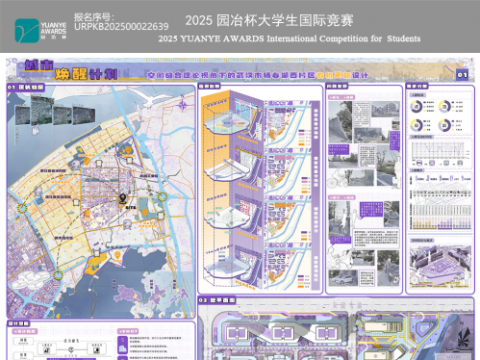Click the English subtitle "2025 YUANYE AWARDS International Competition for Students"
The width and height of the screenshot is (480, 360).
[289, 39]
